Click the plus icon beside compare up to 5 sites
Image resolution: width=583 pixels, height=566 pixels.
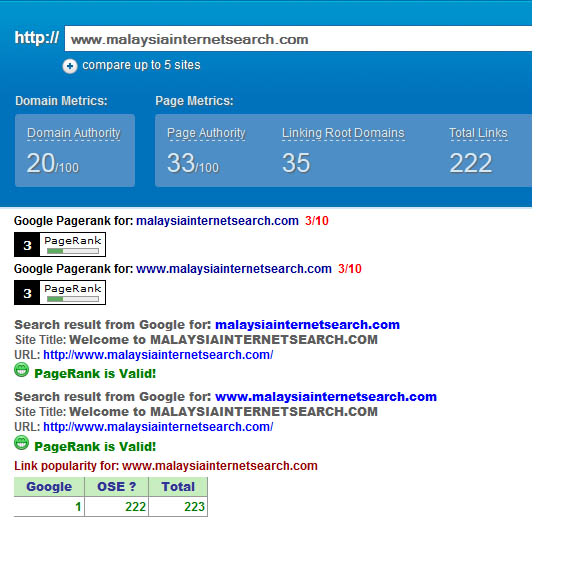pyautogui.click(x=70, y=66)
